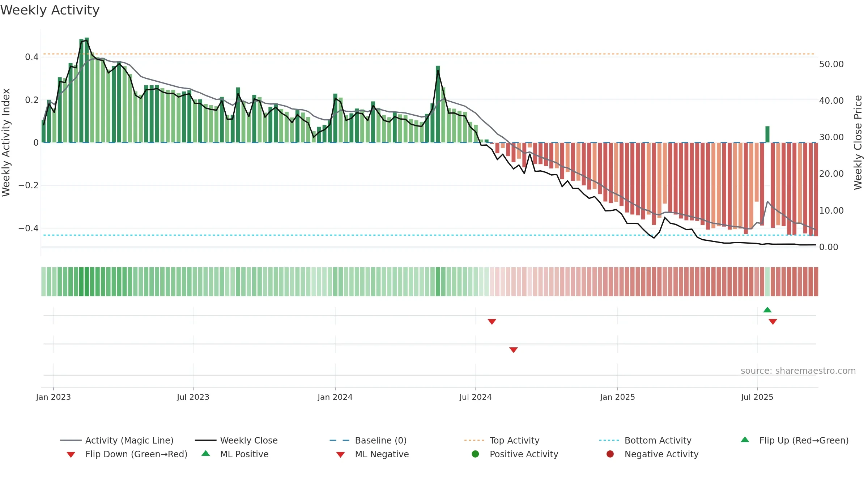Click the Weekly Close Price axis title
The image size is (868, 488).
[x=858, y=142]
